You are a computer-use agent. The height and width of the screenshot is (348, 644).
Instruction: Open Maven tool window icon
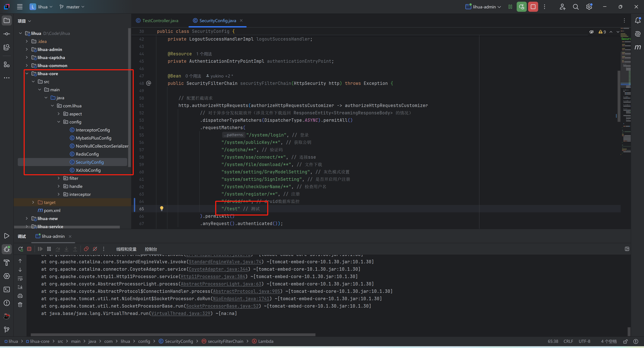638,47
